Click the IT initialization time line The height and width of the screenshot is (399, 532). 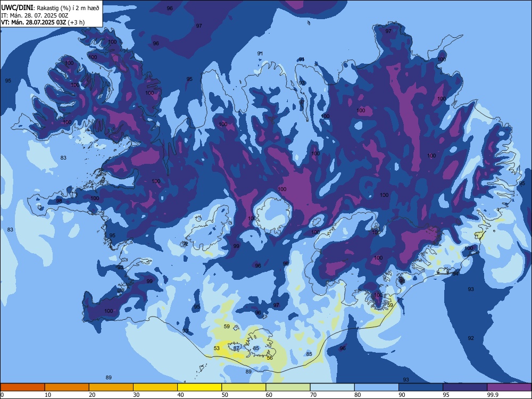click(35, 15)
